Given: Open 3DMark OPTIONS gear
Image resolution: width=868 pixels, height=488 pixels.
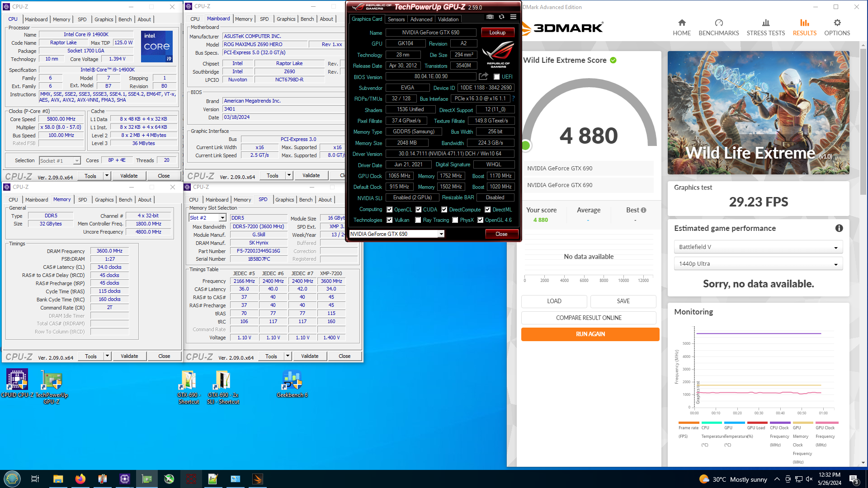Looking at the screenshot, I should tap(837, 27).
